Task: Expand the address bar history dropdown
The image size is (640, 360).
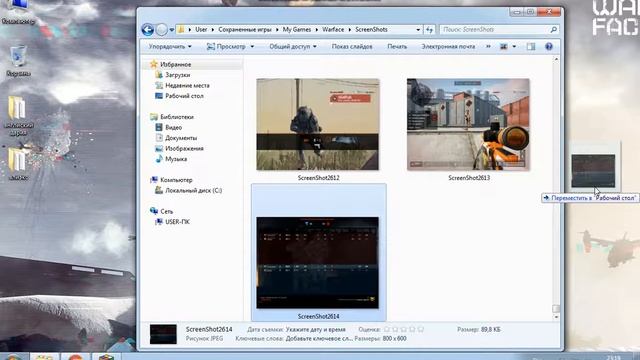Action: pyautogui.click(x=418, y=30)
